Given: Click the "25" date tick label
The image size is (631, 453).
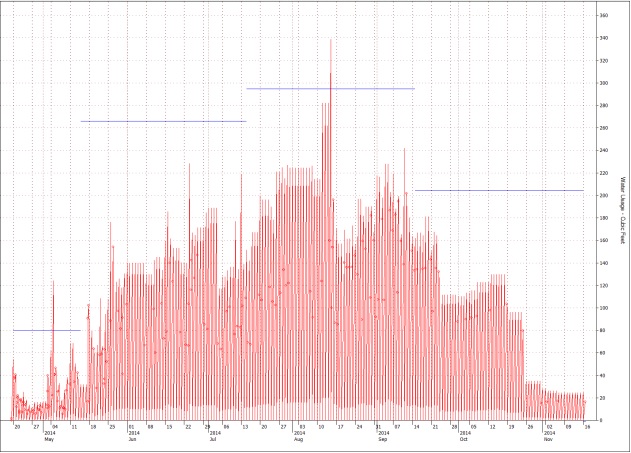Looking at the screenshot, I should pyautogui.click(x=112, y=427).
